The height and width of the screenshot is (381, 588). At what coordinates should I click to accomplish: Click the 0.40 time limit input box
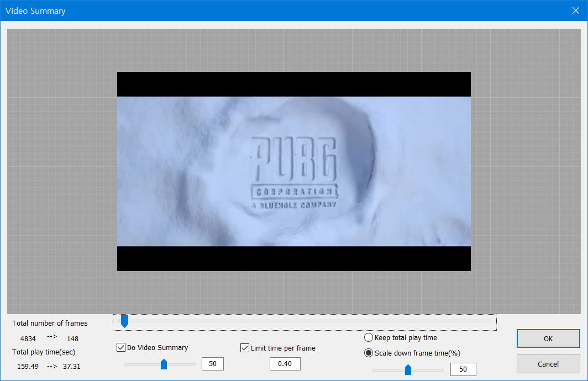[x=285, y=364]
